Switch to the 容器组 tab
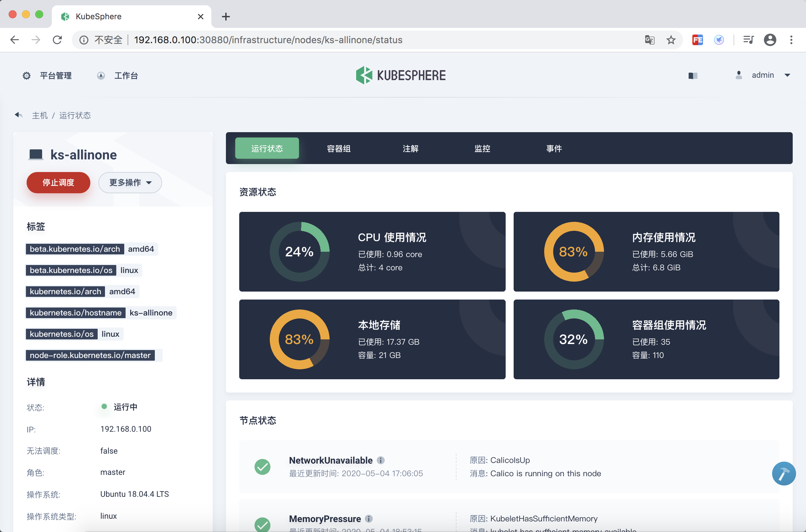The image size is (806, 532). coord(338,148)
